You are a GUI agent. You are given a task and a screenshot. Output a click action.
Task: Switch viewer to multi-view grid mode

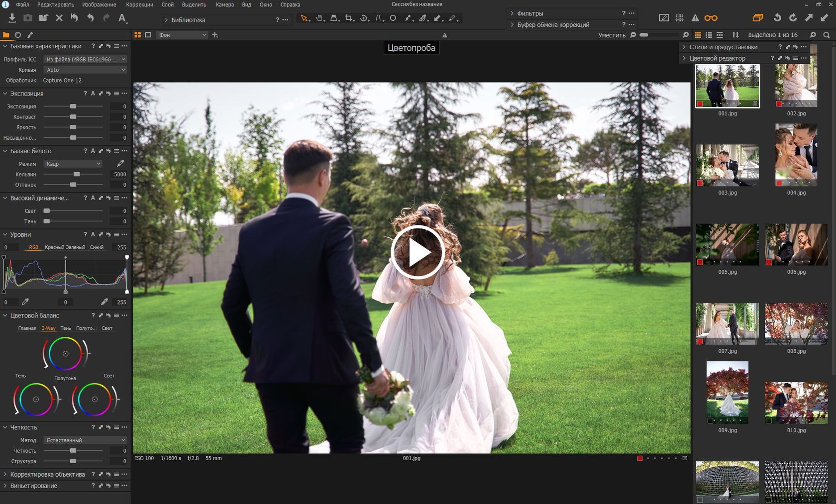[x=138, y=35]
